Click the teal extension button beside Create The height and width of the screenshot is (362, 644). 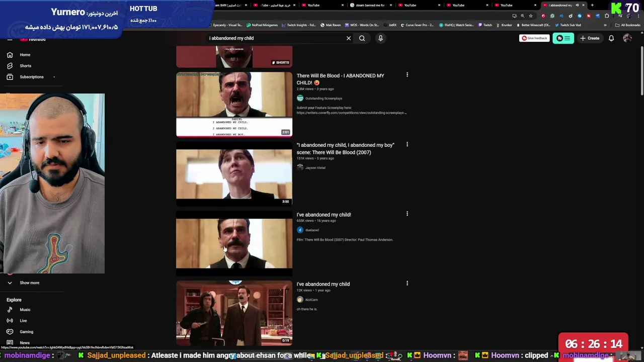click(x=563, y=38)
